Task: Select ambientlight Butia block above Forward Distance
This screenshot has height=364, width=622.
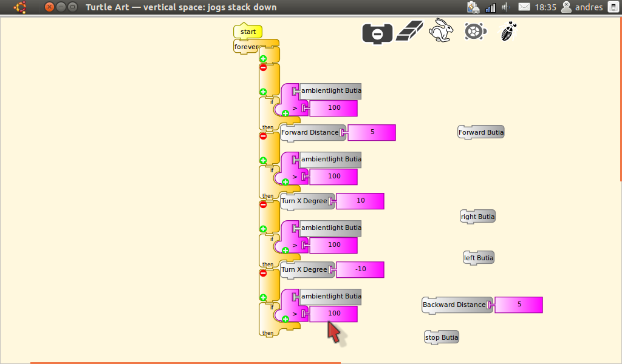Action: (330, 91)
